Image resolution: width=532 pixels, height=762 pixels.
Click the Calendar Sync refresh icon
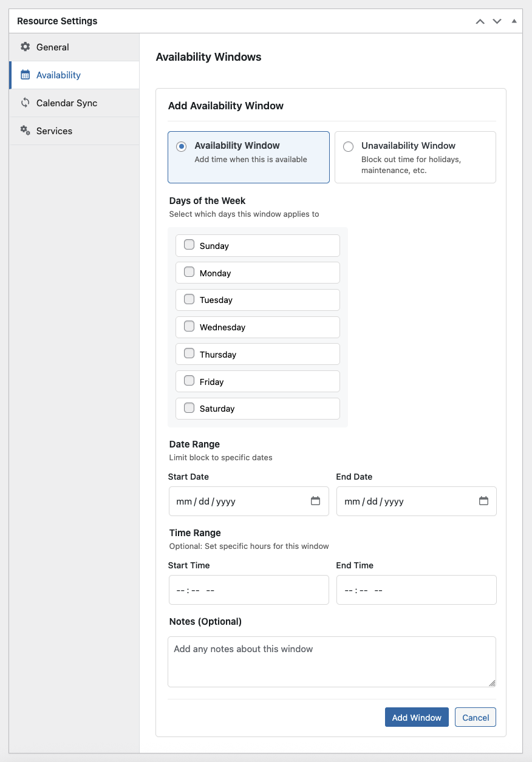[25, 103]
